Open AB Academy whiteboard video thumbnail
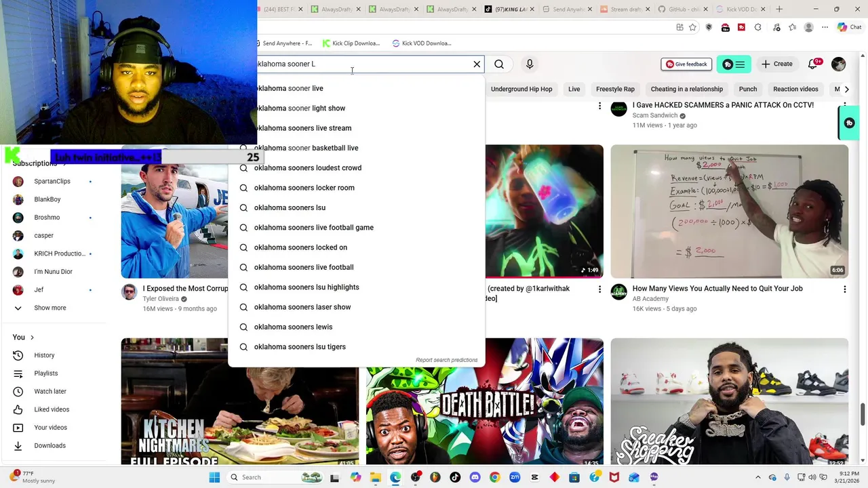The image size is (868, 488). pyautogui.click(x=729, y=211)
